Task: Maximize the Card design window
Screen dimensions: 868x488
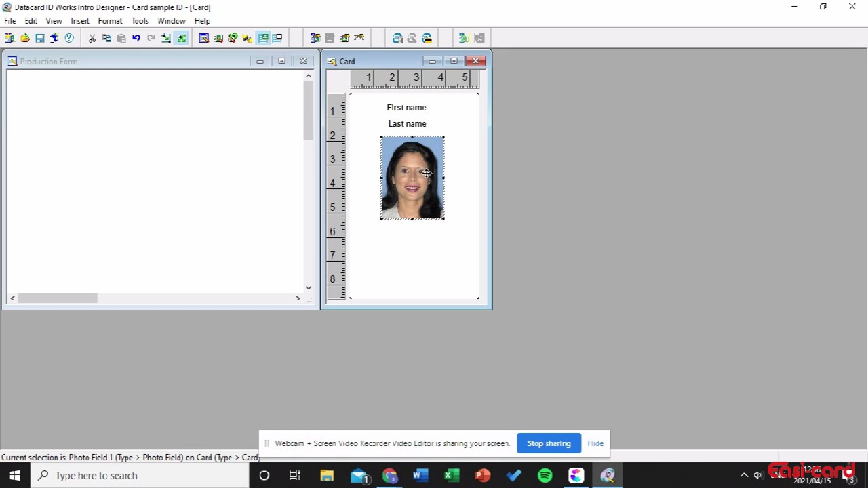Action: point(454,61)
